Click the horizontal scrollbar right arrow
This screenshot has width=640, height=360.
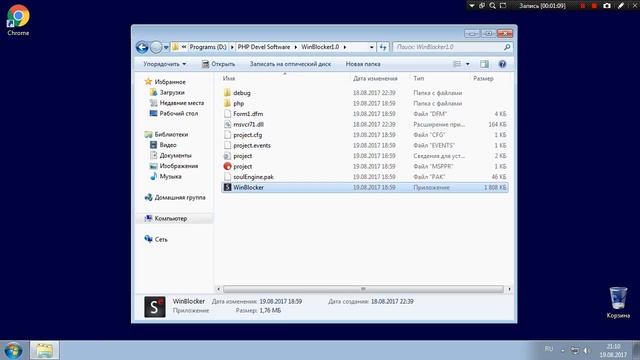[509, 289]
